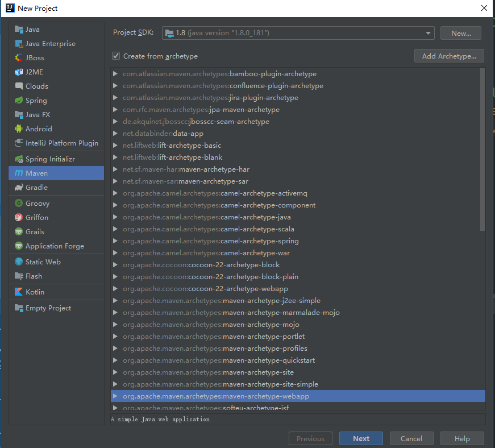Select the Static Web globe icon
Screen dimensions: 495x448
[x=19, y=262]
